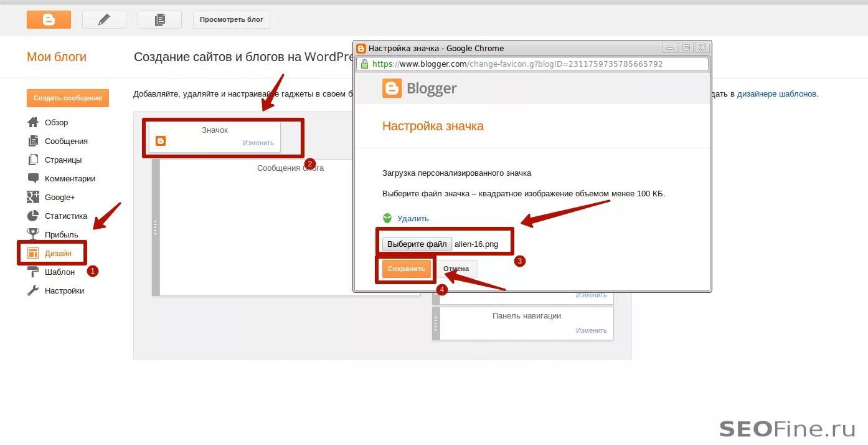This screenshot has width=868, height=445.
Task: Click the Google+ icon in the sidebar
Action: point(33,197)
